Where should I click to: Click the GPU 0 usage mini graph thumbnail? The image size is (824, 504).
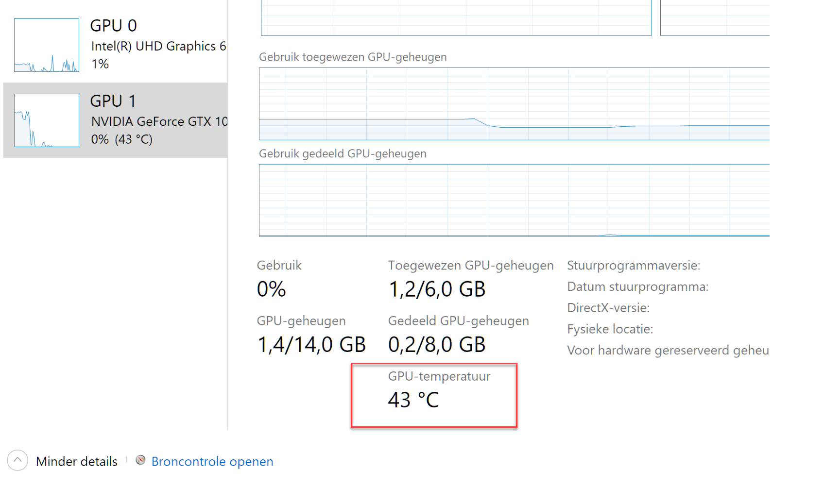click(47, 45)
